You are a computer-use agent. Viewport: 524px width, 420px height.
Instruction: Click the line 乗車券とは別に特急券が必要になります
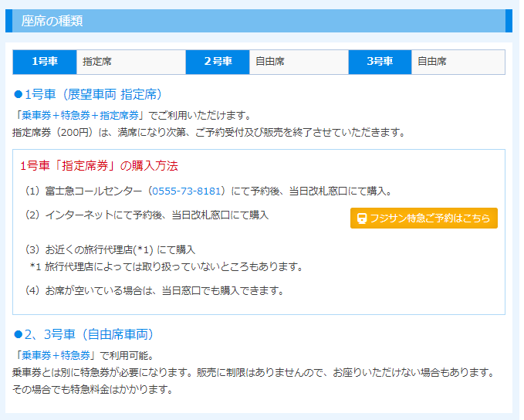click(x=253, y=372)
